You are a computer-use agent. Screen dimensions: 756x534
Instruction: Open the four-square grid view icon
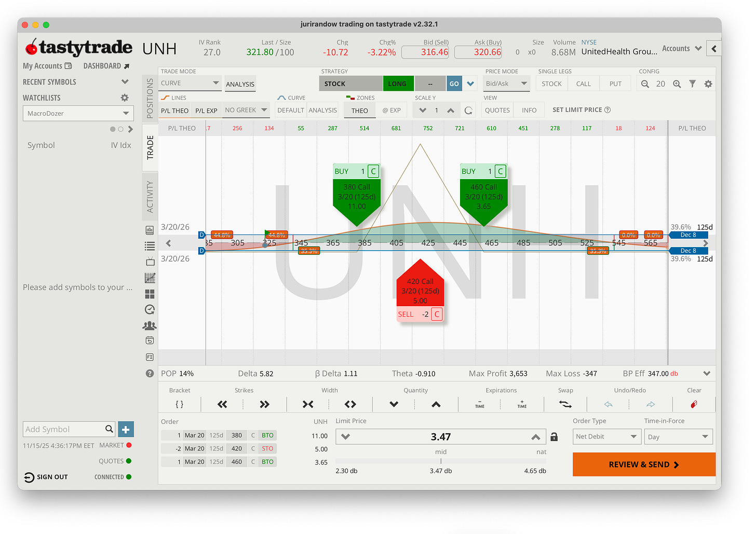tap(150, 294)
